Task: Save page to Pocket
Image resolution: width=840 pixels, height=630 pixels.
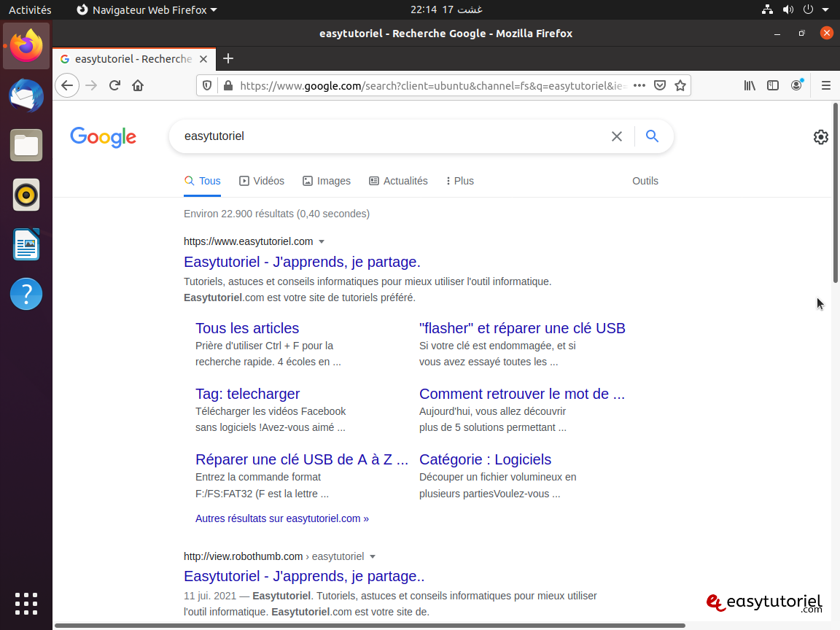Action: [660, 86]
